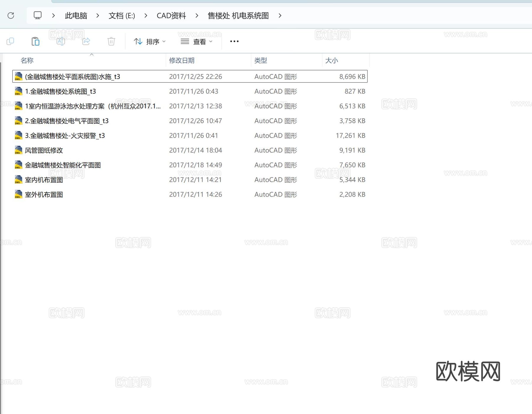Go to 文档 (E:) in the breadcrumb
Image resolution: width=532 pixels, height=414 pixels.
(122, 16)
